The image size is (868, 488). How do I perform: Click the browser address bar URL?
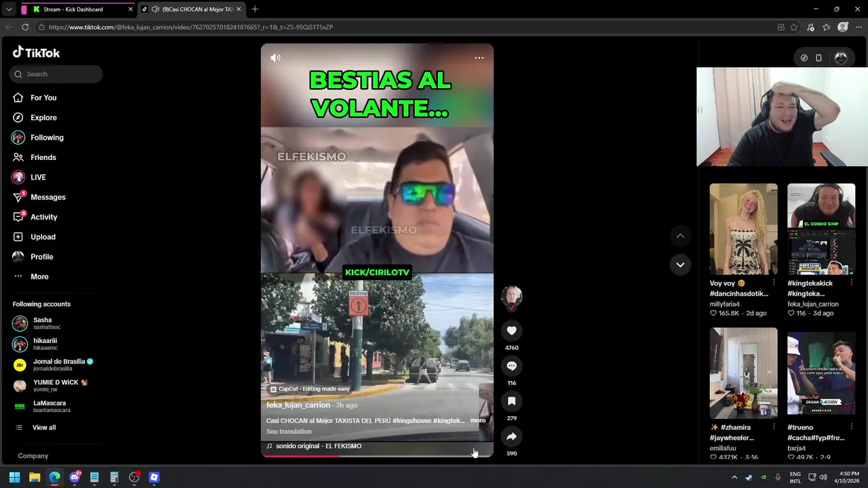(191, 27)
